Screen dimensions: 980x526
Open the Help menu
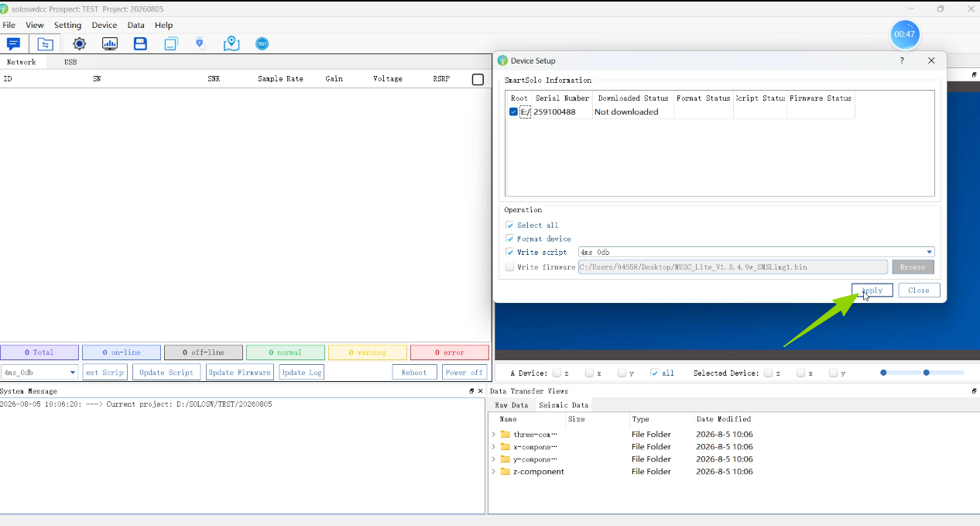pos(164,25)
